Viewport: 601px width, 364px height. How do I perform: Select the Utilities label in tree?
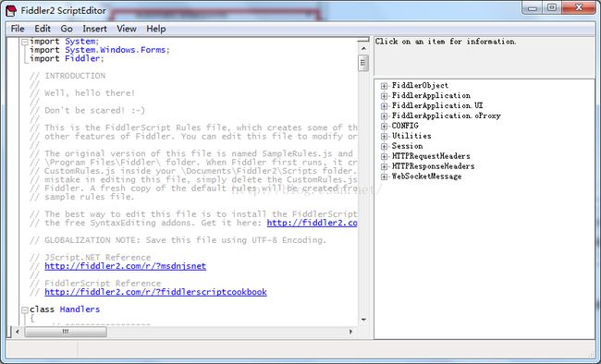click(x=411, y=136)
